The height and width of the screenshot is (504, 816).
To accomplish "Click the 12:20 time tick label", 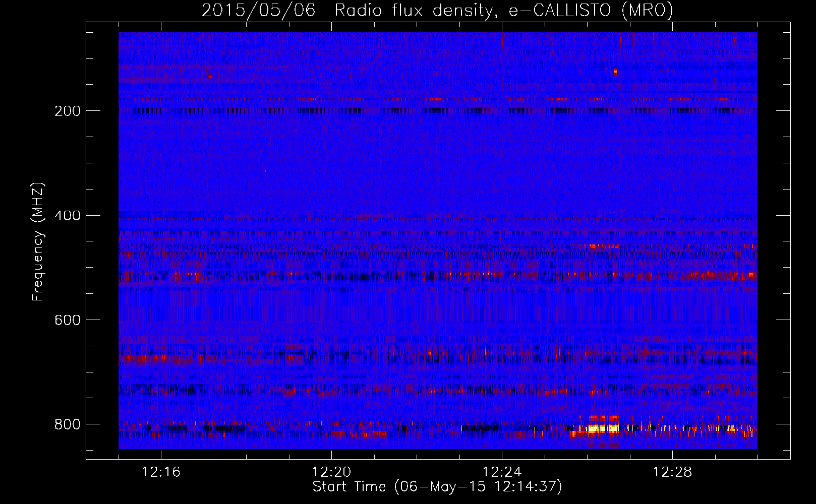I will tap(331, 472).
